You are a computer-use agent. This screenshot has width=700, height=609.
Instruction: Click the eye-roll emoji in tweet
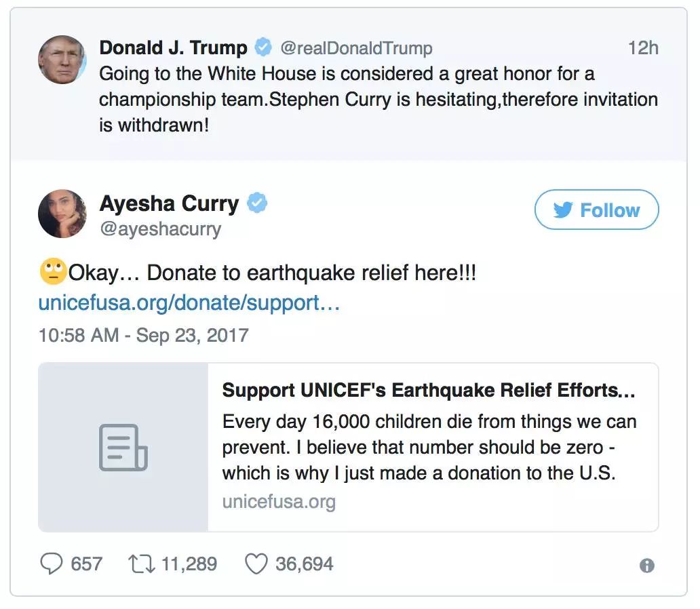(53, 271)
